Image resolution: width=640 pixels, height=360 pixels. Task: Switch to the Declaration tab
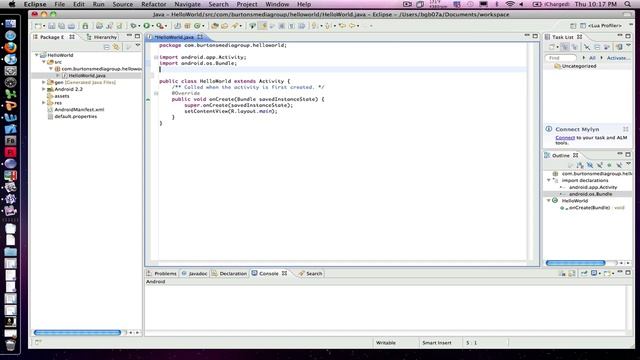229,273
